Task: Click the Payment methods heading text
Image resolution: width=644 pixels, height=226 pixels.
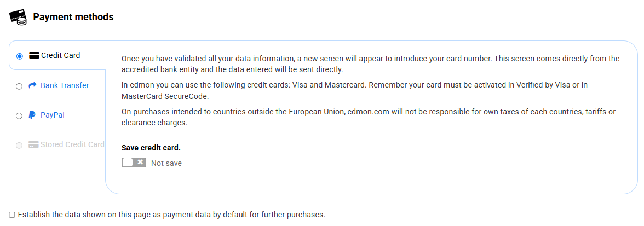Action: point(73,17)
